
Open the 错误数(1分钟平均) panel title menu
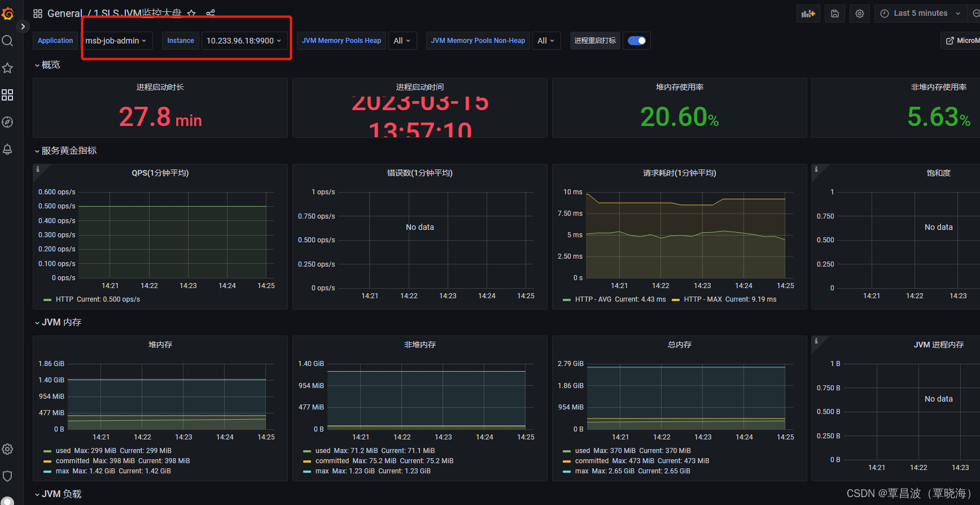pos(420,173)
